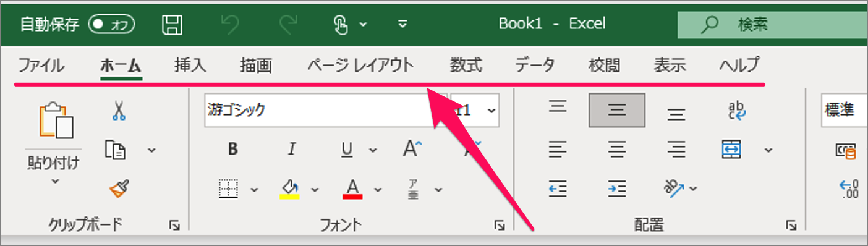The width and height of the screenshot is (868, 246).
Task: Apply the yellow Fill Color
Action: tap(289, 189)
